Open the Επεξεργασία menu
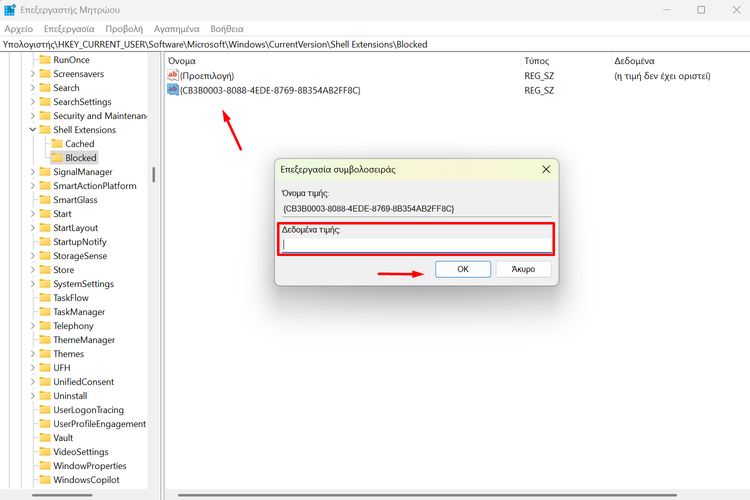The height and width of the screenshot is (500, 750). click(x=69, y=29)
